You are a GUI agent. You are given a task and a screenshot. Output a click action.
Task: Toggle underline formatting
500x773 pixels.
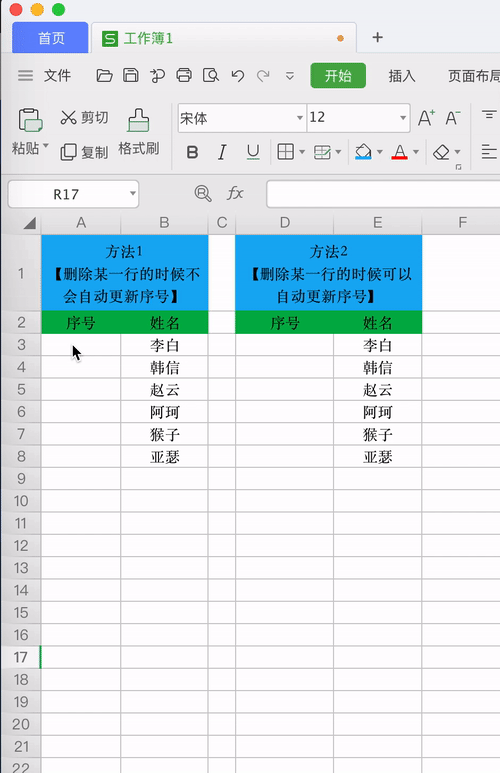click(x=253, y=152)
